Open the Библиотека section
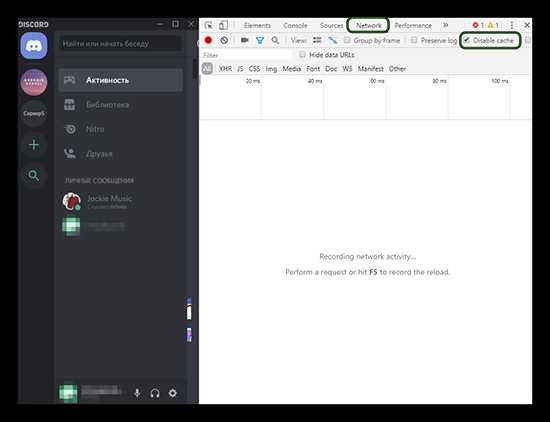 [120, 105]
